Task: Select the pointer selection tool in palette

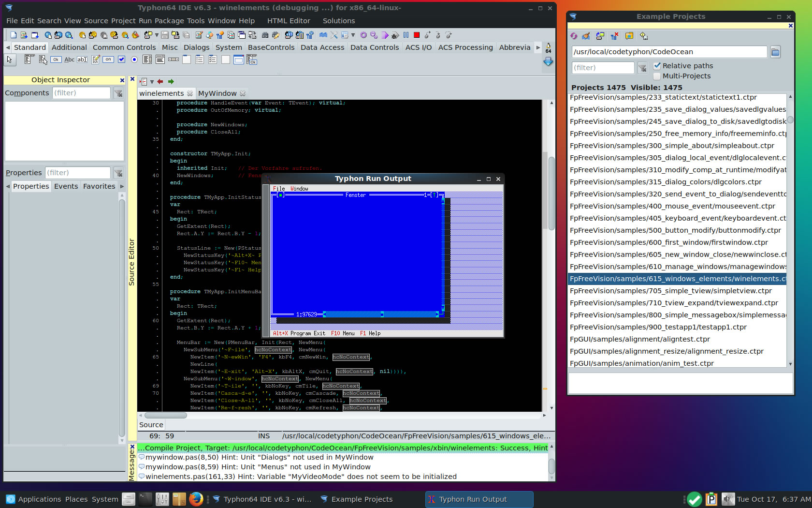Action: (10, 60)
